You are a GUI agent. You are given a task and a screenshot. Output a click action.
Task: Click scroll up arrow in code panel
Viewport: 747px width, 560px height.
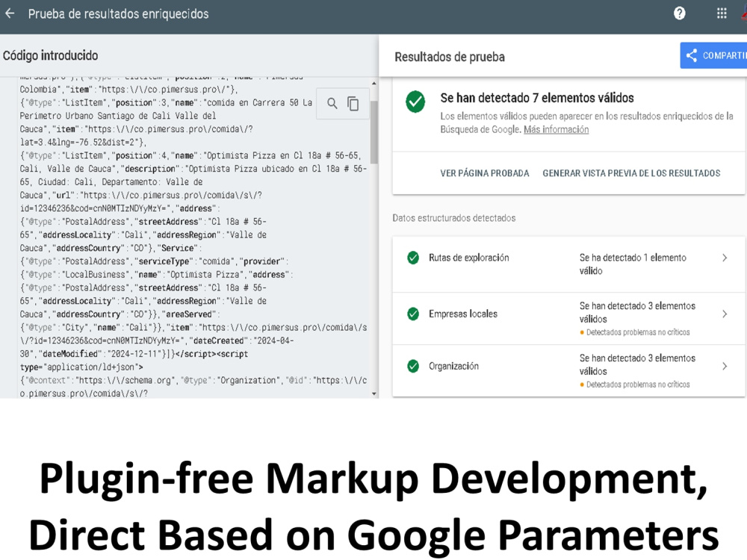tap(374, 84)
